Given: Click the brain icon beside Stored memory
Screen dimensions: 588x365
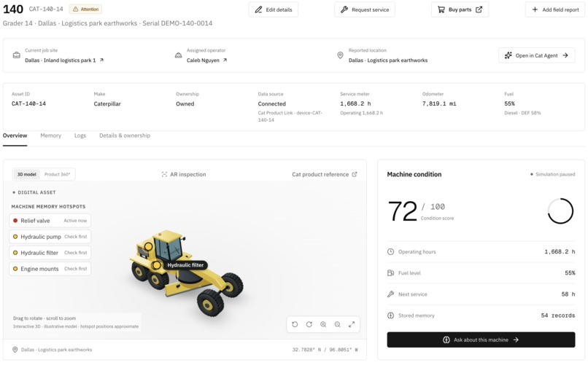Looking at the screenshot, I should (390, 315).
